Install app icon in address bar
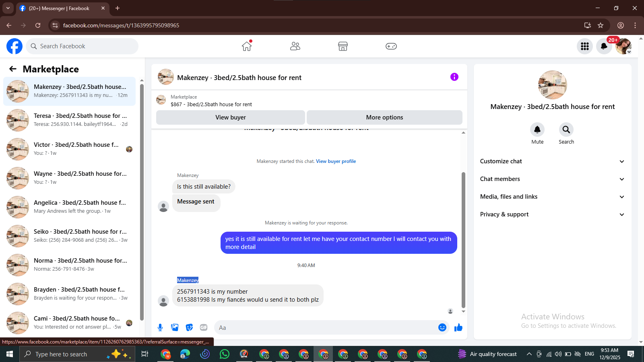This screenshot has width=644, height=362. [588, 25]
